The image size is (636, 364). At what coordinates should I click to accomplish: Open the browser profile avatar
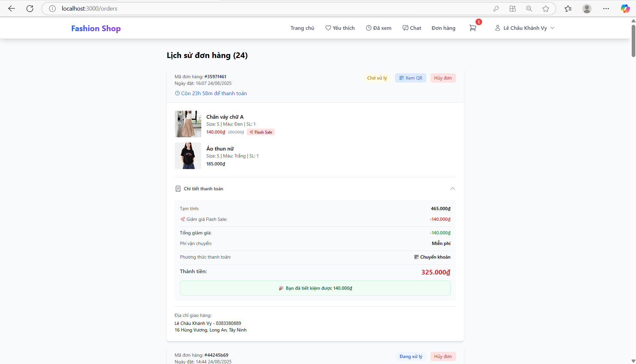click(587, 9)
